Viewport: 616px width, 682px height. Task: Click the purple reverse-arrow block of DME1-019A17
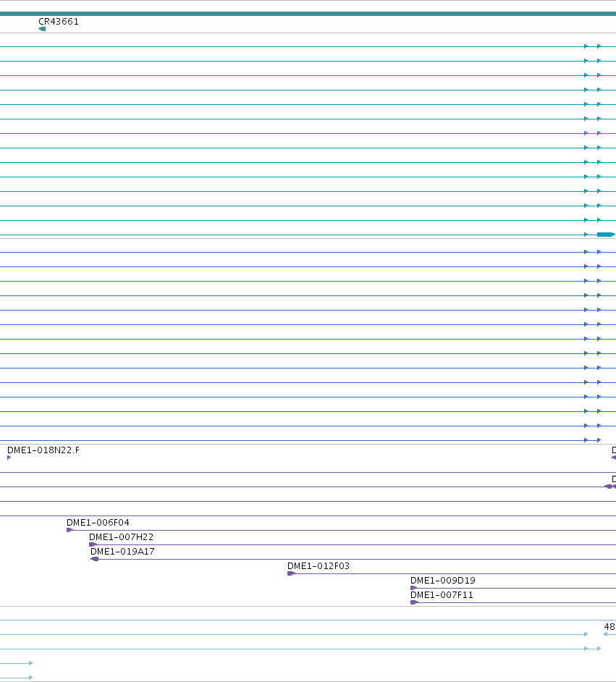point(94,559)
